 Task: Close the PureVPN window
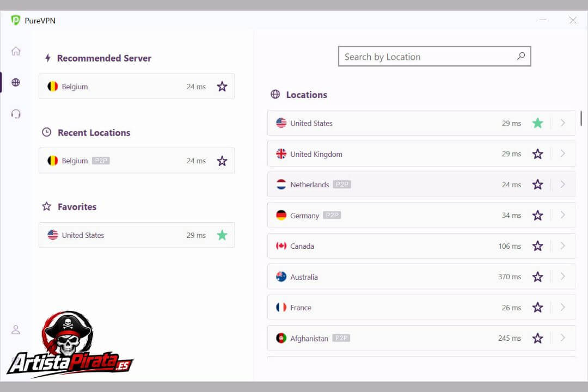coord(573,20)
